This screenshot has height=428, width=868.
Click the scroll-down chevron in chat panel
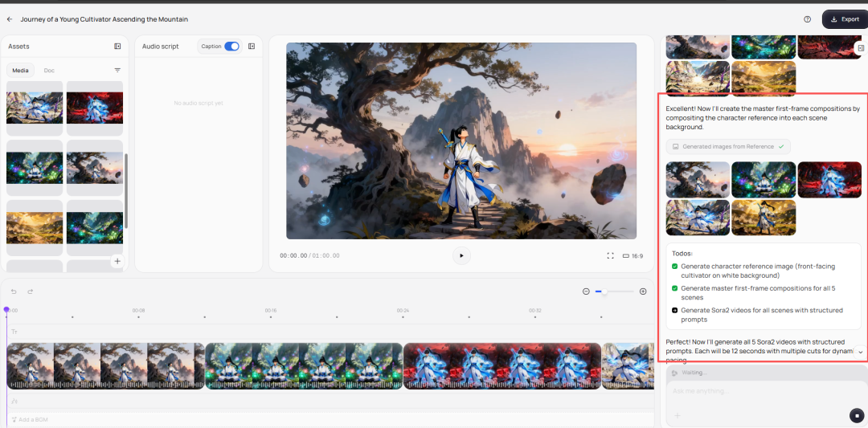coord(860,352)
